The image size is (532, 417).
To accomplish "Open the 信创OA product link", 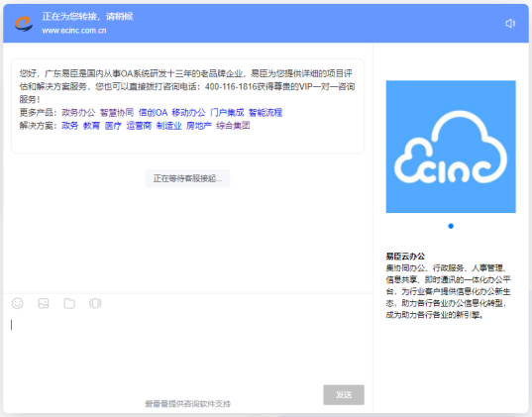I will pos(153,113).
